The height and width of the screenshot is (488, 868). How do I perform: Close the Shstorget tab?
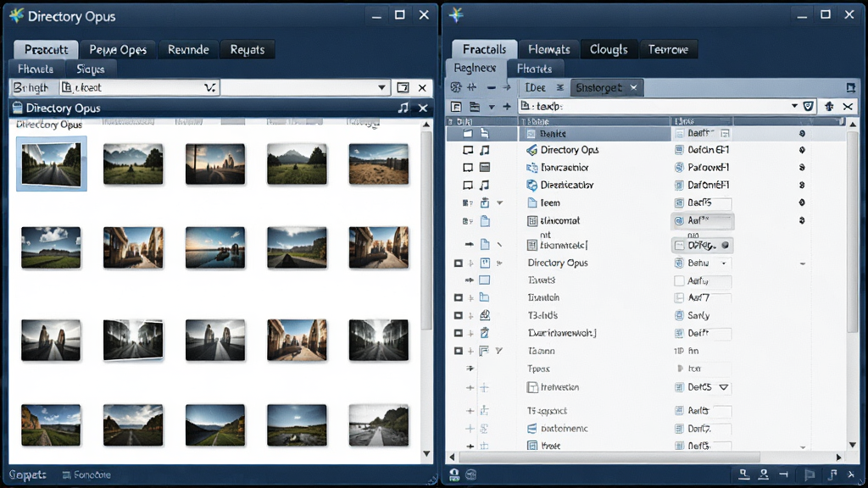(x=634, y=87)
